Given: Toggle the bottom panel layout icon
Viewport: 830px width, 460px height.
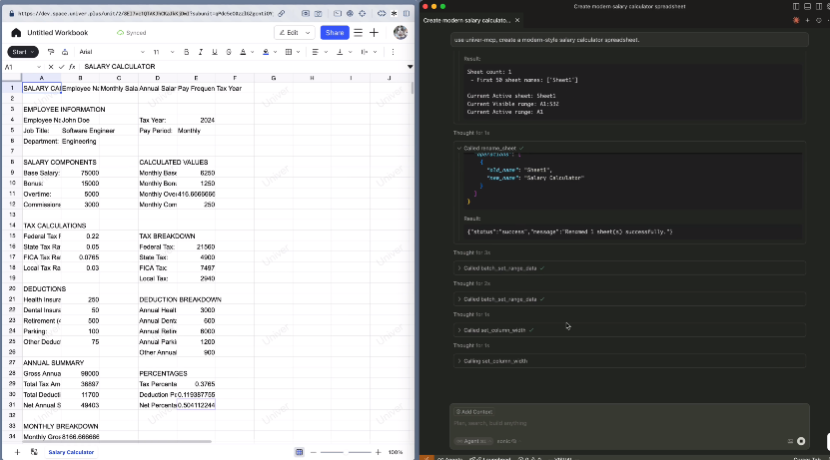Looking at the screenshot, I should pos(807,6).
